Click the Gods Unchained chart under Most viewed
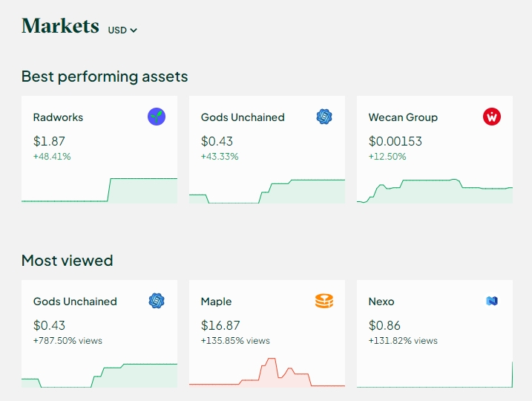This screenshot has height=401, width=532. click(x=99, y=373)
